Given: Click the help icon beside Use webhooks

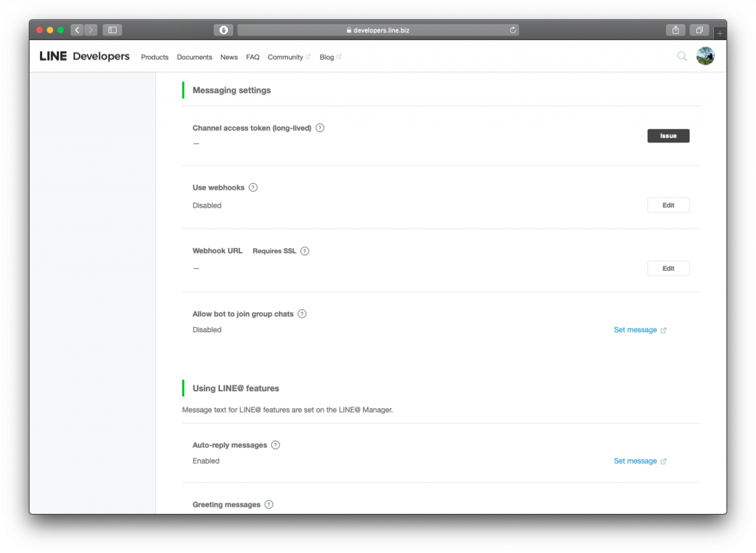Looking at the screenshot, I should coord(253,188).
